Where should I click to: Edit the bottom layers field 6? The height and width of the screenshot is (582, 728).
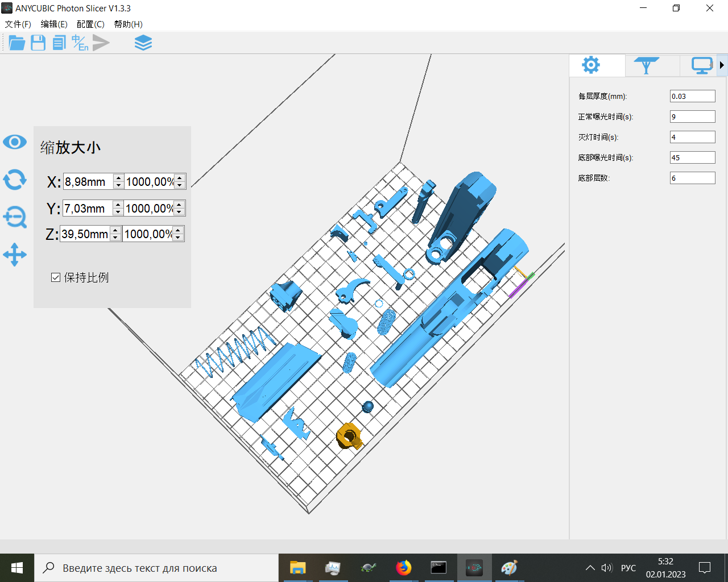click(x=692, y=178)
